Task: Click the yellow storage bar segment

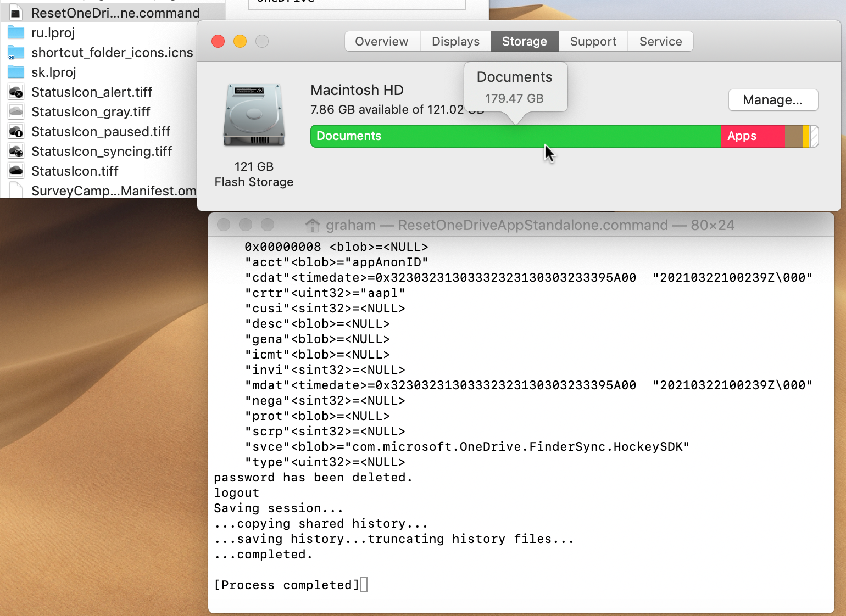Action: pyautogui.click(x=806, y=136)
